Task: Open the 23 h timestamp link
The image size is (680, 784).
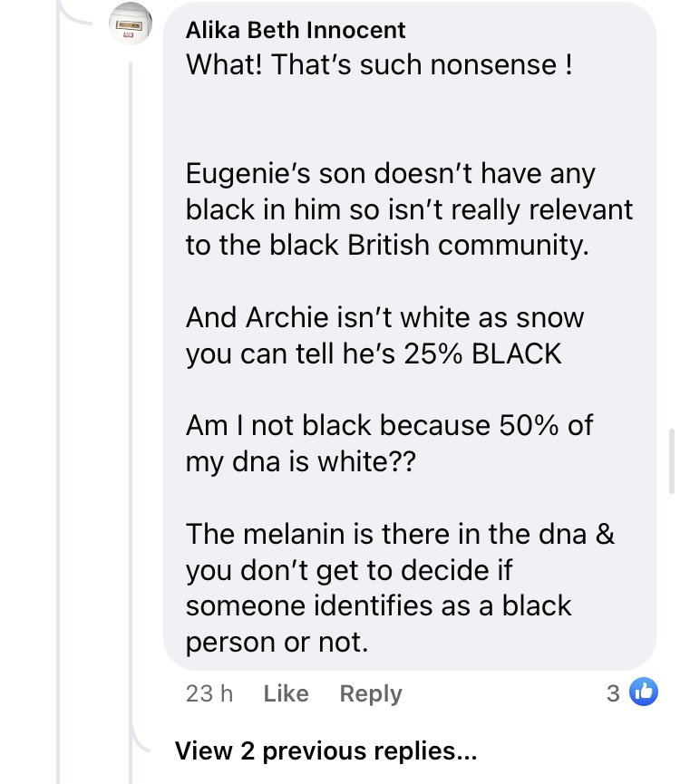Action: [x=209, y=693]
